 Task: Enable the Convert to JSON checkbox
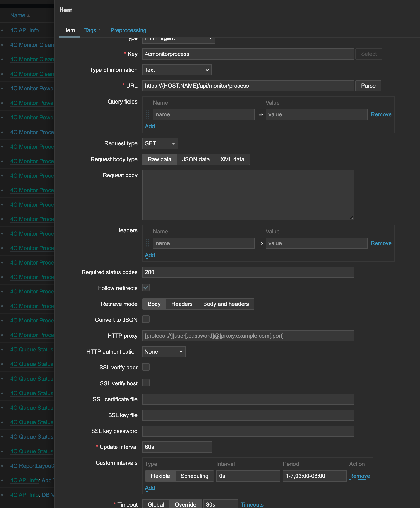(146, 319)
